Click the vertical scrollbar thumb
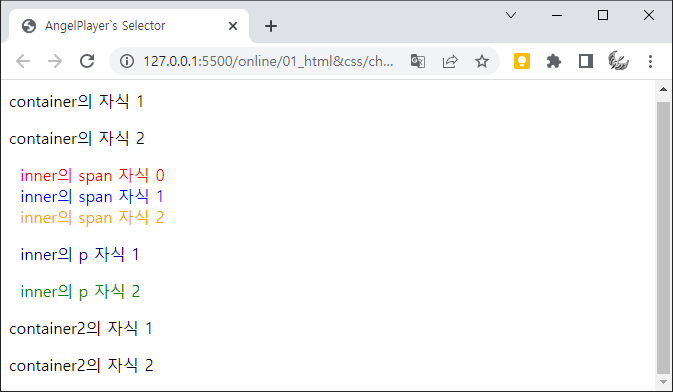This screenshot has width=673, height=392. coord(664,238)
